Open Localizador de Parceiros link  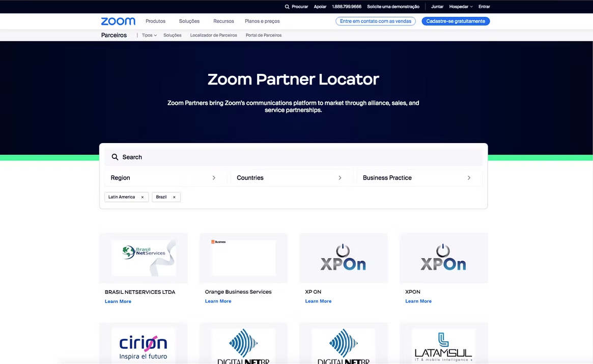point(213,35)
